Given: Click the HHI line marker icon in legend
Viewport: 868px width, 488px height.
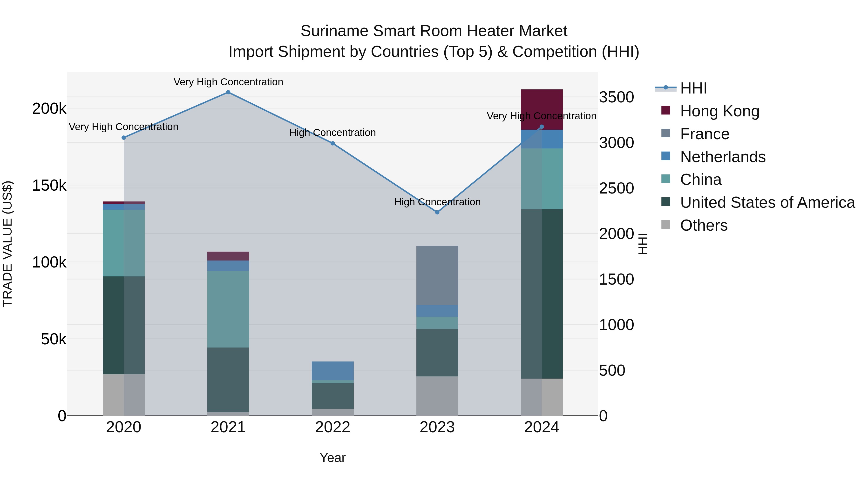Looking at the screenshot, I should click(x=665, y=88).
